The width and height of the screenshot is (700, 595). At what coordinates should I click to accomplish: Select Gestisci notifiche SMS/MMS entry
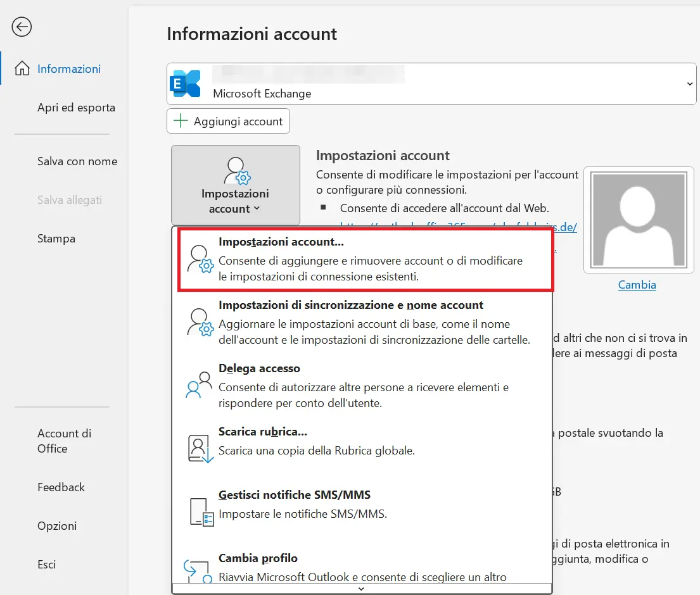point(362,512)
